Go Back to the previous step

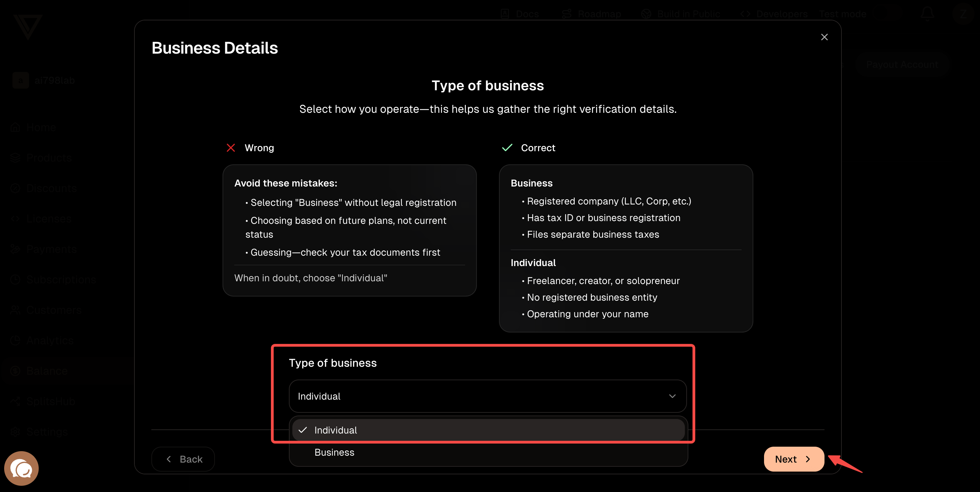(183, 459)
